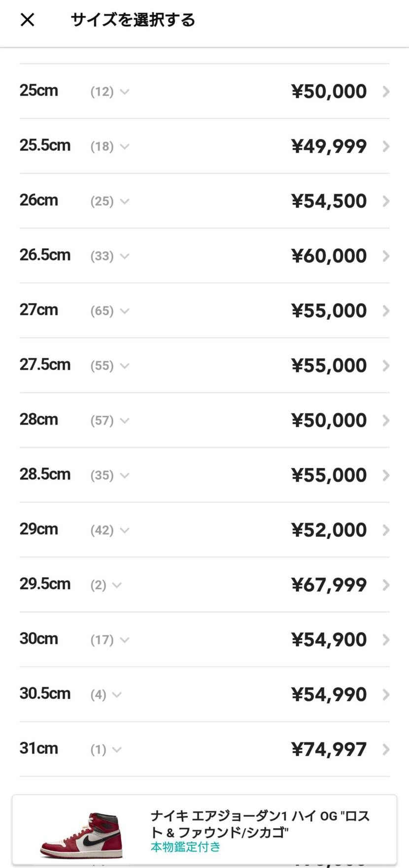Tap the right arrow beside ¥49,999
The height and width of the screenshot is (868, 409).
pos(386,146)
